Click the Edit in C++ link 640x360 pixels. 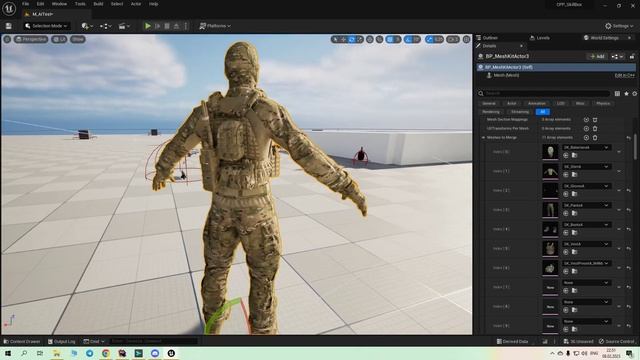pos(624,75)
